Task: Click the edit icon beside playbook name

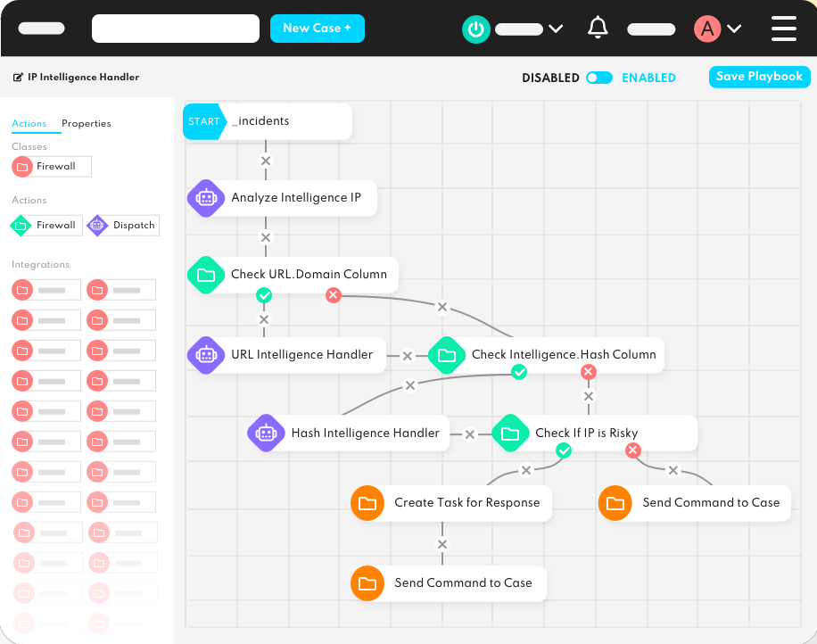Action: 18,78
